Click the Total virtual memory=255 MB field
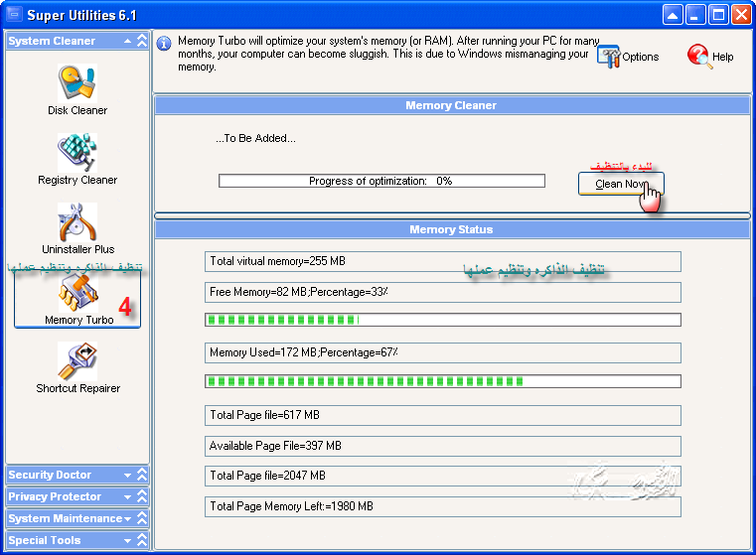 click(x=443, y=261)
